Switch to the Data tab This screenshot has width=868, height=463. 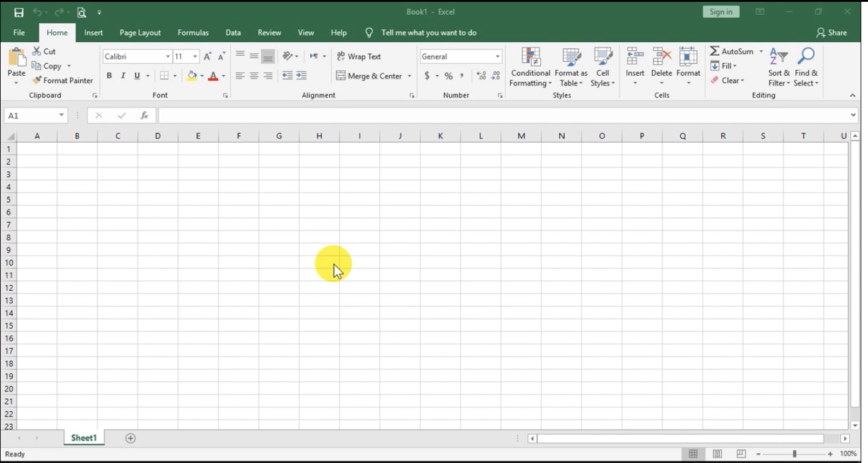click(x=233, y=32)
